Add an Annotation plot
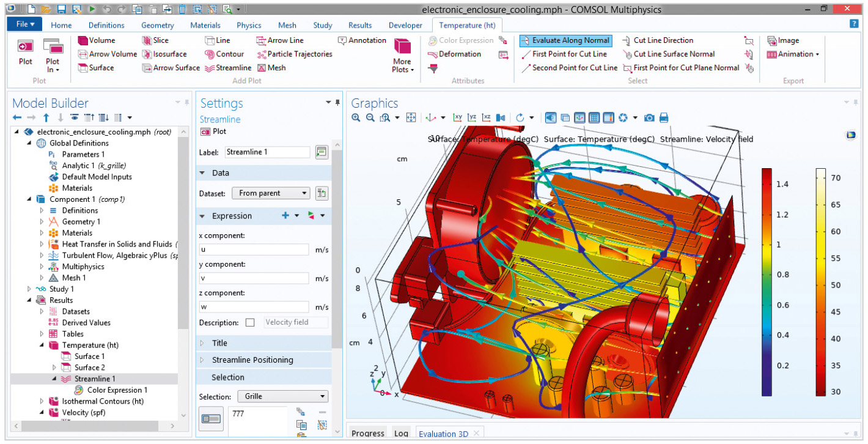868x444 pixels. (x=362, y=40)
